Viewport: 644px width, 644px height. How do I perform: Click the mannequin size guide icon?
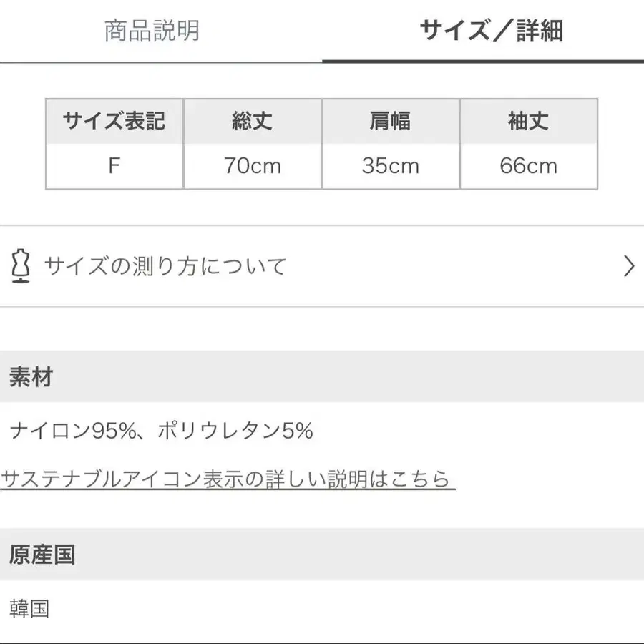[x=21, y=267]
